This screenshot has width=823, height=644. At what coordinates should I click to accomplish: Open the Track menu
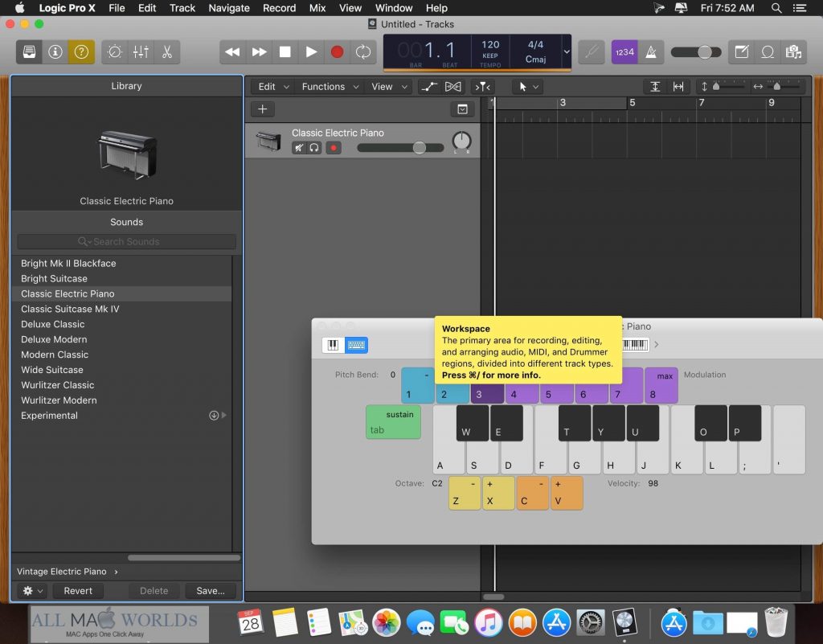click(x=182, y=8)
